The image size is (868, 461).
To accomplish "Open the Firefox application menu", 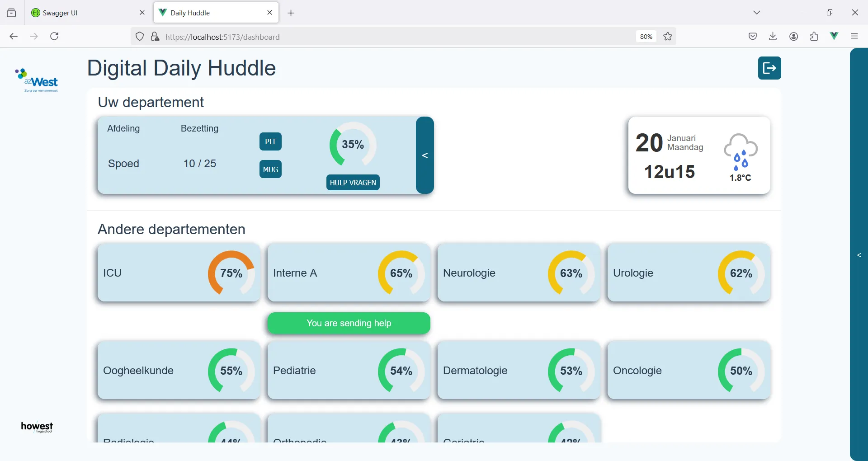I will click(x=854, y=37).
